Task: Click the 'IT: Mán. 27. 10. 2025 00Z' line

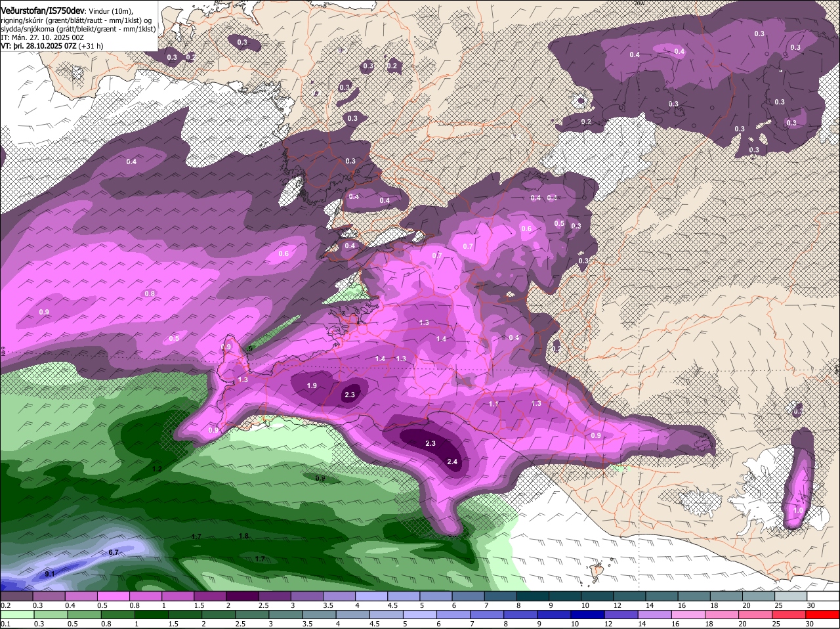Action: (42, 37)
